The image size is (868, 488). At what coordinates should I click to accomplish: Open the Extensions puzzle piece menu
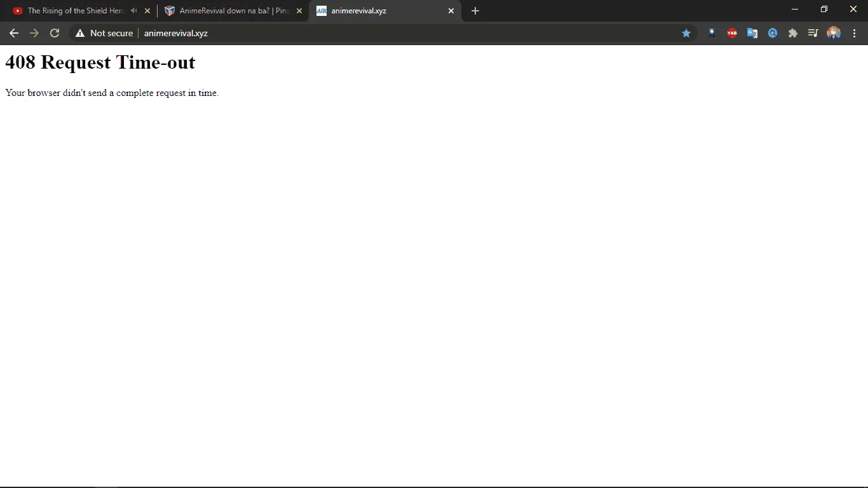pos(793,33)
